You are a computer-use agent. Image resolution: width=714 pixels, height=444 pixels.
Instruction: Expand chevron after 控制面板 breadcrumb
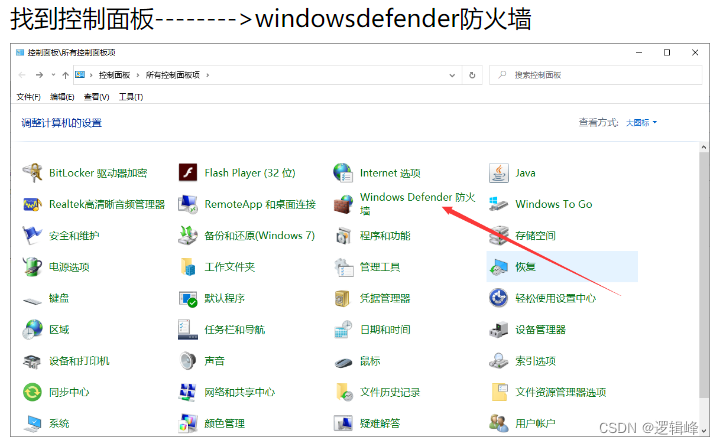pos(138,75)
